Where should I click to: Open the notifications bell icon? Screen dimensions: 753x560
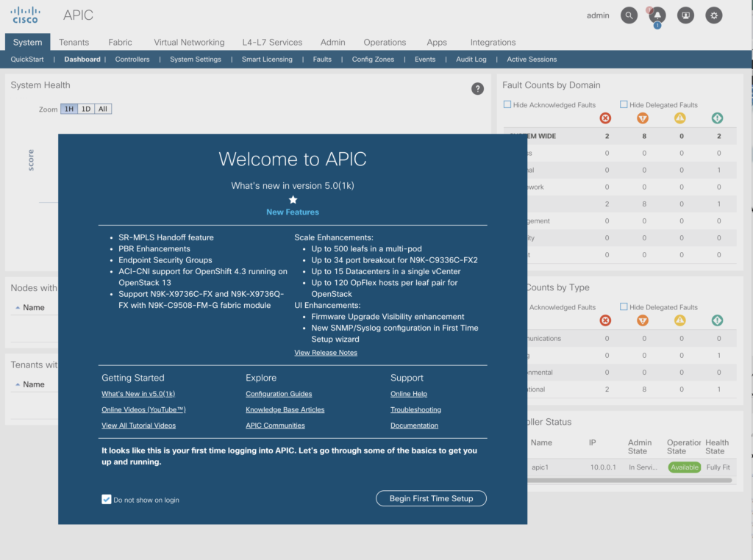tap(657, 15)
